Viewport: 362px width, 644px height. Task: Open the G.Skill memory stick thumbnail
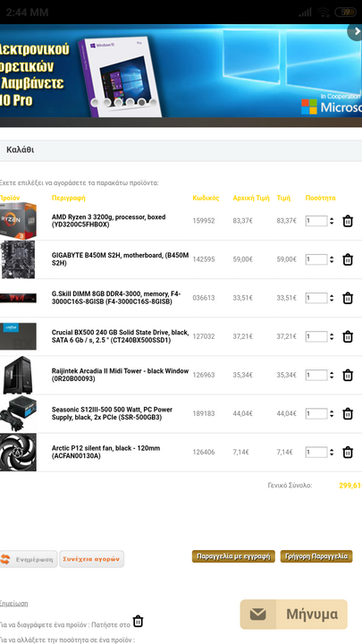point(18,298)
